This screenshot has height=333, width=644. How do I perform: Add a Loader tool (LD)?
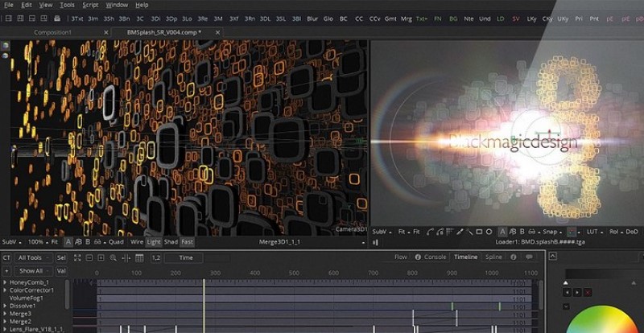(500, 18)
